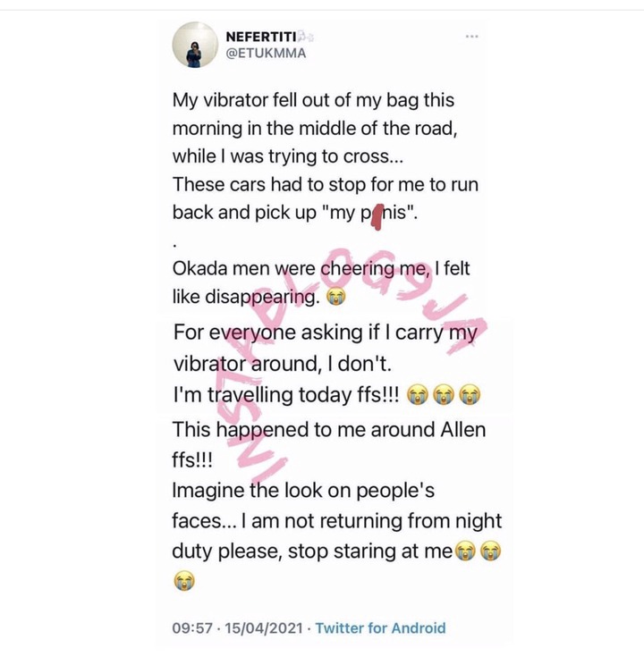Click the pink INSTABLOG9JA watermark

tap(352, 358)
